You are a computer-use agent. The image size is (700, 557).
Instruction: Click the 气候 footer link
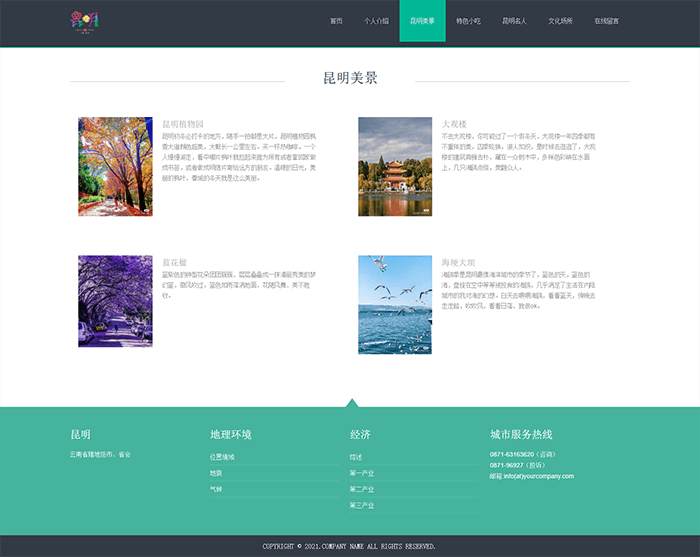[x=216, y=489]
